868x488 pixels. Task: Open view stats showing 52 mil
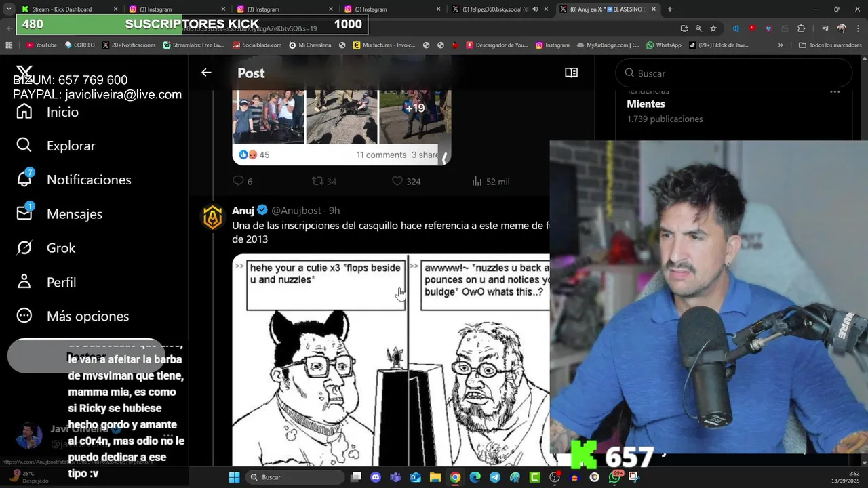click(x=490, y=181)
